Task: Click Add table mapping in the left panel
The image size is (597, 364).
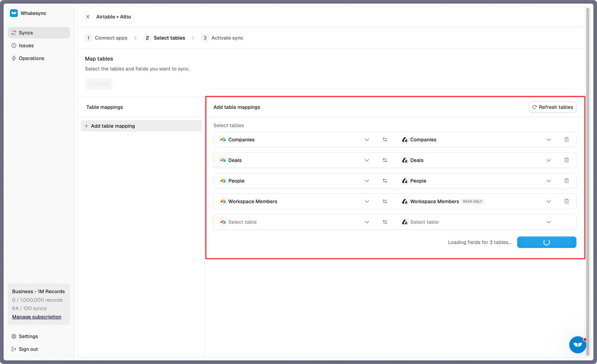Action: tap(141, 126)
